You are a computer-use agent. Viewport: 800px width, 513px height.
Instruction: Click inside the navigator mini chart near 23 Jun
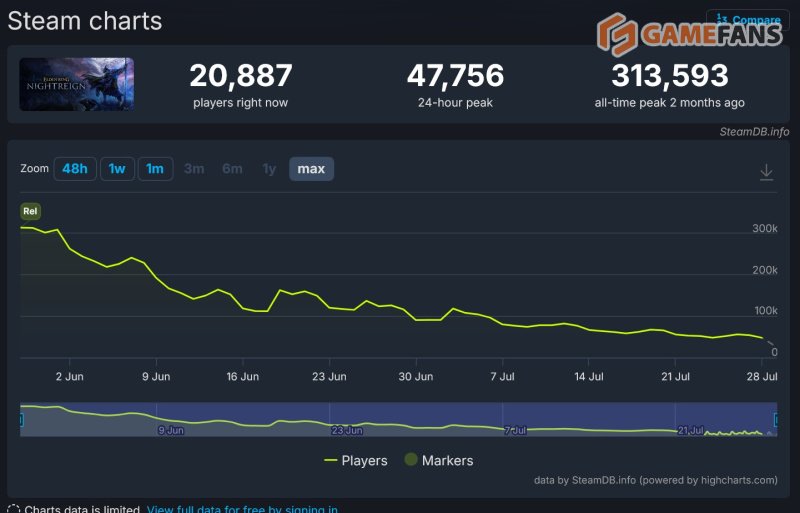coord(346,420)
